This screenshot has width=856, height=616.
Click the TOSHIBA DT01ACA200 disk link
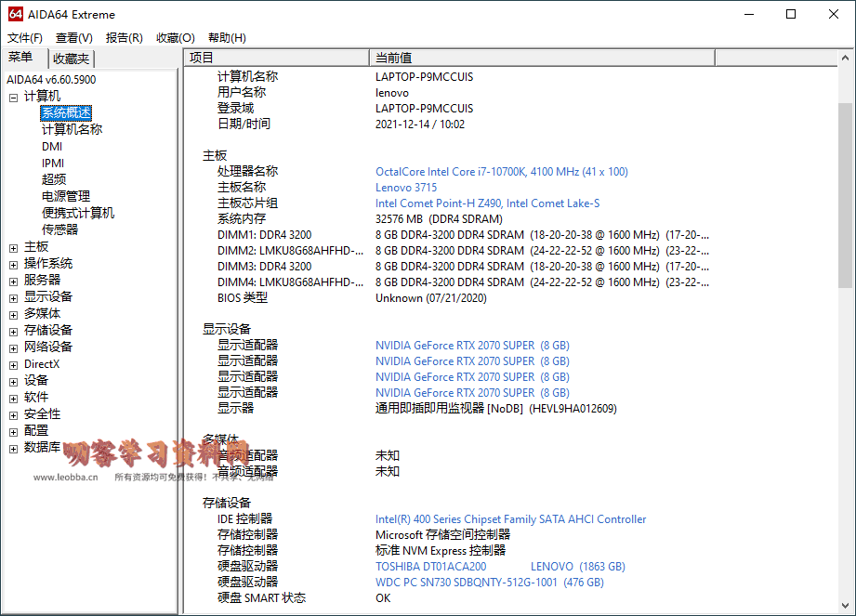coord(430,567)
